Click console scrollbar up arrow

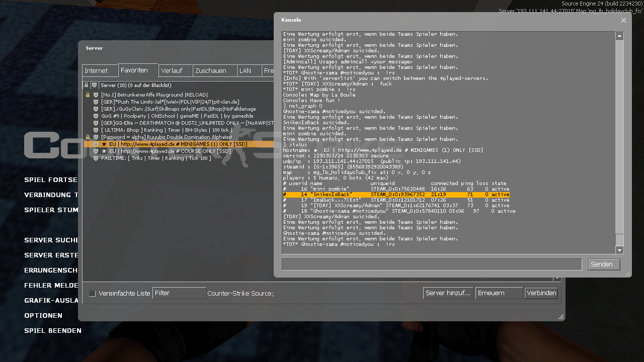pyautogui.click(x=620, y=35)
